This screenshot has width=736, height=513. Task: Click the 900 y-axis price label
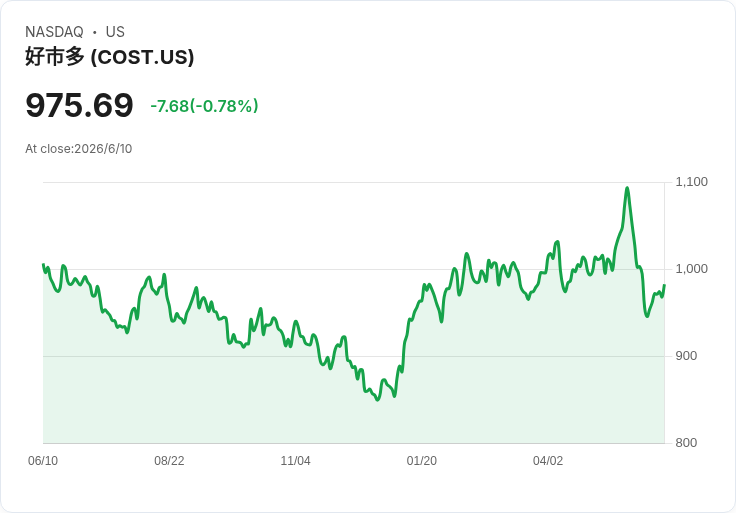pos(686,356)
